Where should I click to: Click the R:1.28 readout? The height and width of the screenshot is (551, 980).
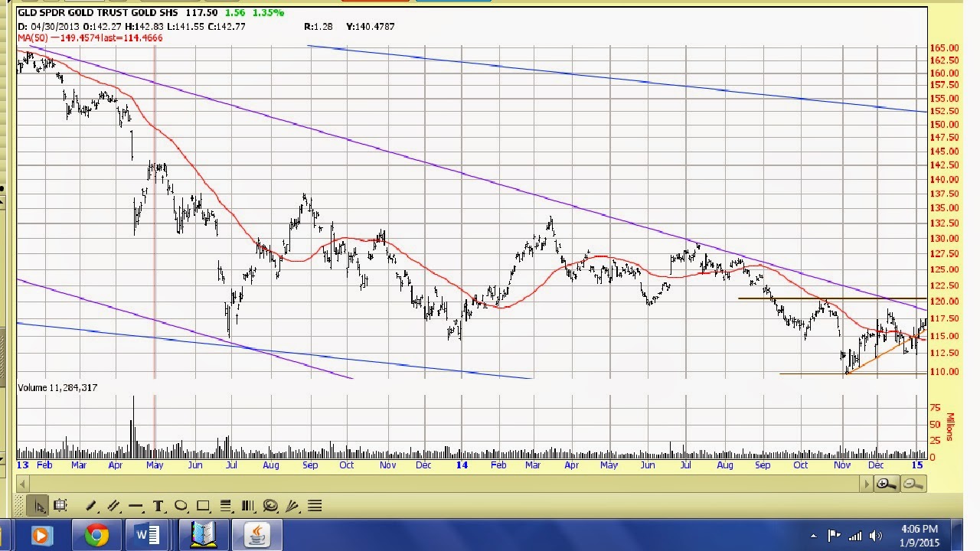(318, 27)
